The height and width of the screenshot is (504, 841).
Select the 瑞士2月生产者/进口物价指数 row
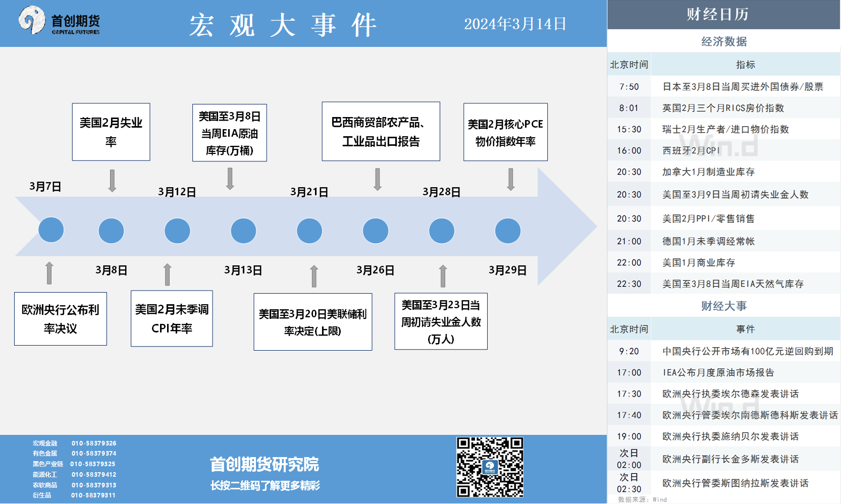pyautogui.click(x=723, y=129)
